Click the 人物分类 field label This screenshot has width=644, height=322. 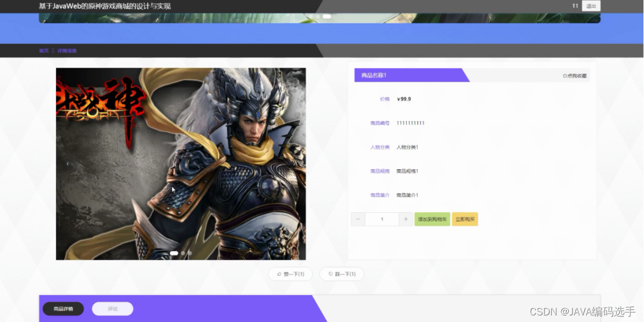(x=380, y=147)
